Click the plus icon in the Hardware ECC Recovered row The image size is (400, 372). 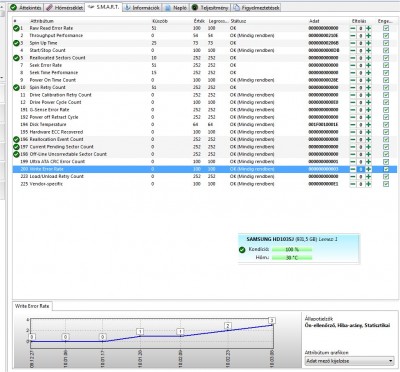point(368,132)
